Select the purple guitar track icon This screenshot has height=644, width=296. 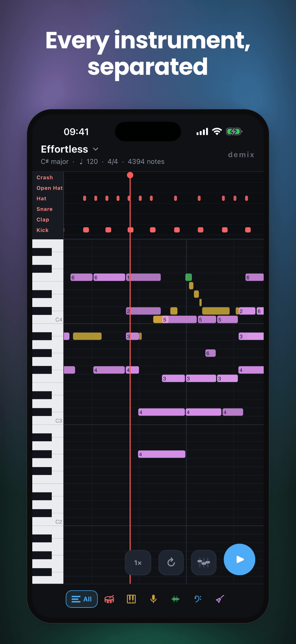[x=220, y=599]
